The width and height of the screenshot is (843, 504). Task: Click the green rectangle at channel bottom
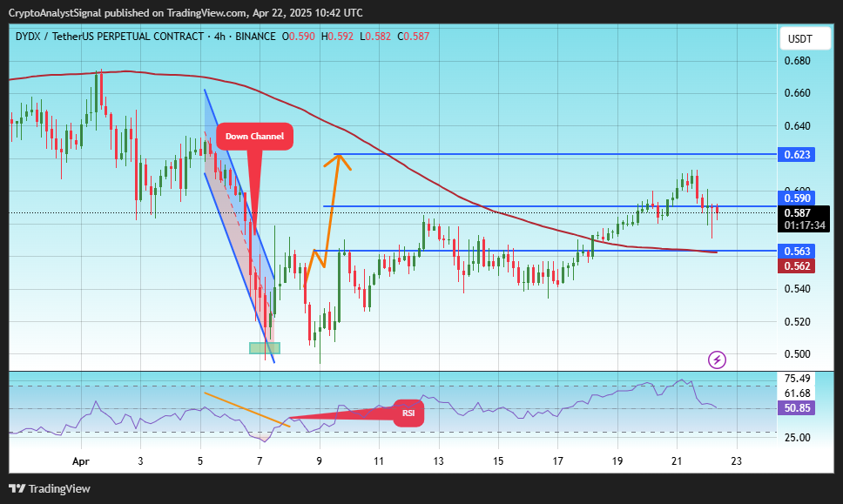[x=265, y=347]
